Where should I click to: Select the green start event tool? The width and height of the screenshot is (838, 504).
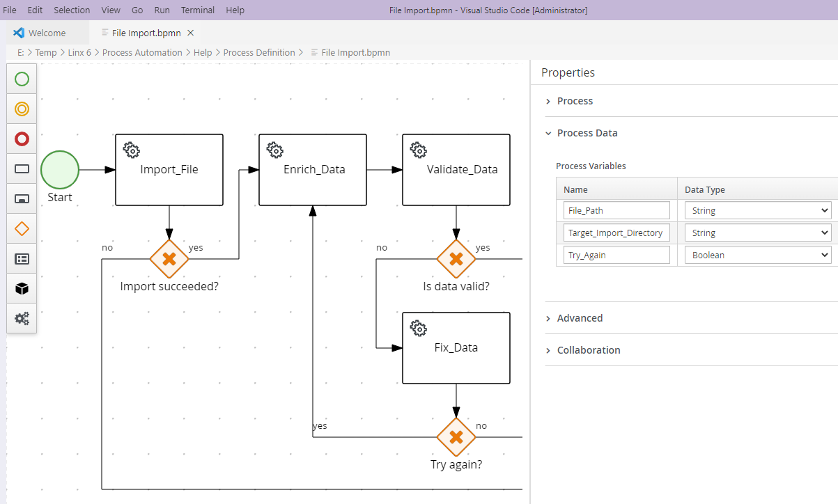(x=22, y=79)
